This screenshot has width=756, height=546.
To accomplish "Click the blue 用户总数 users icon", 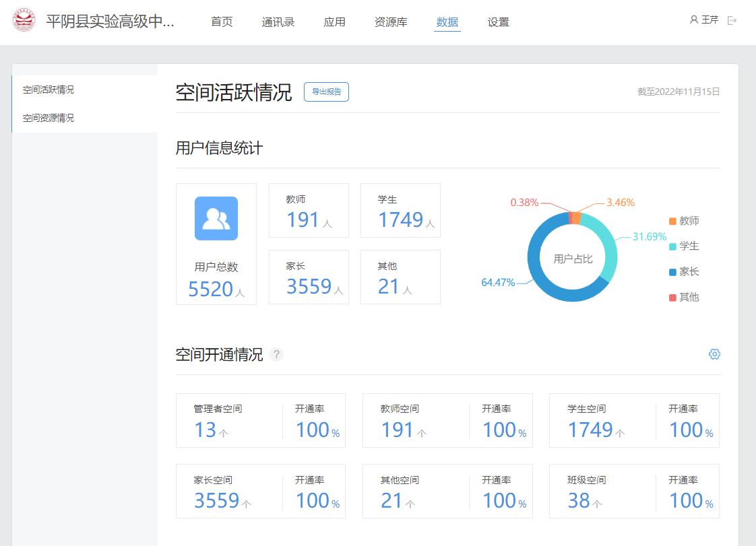I will pyautogui.click(x=216, y=218).
